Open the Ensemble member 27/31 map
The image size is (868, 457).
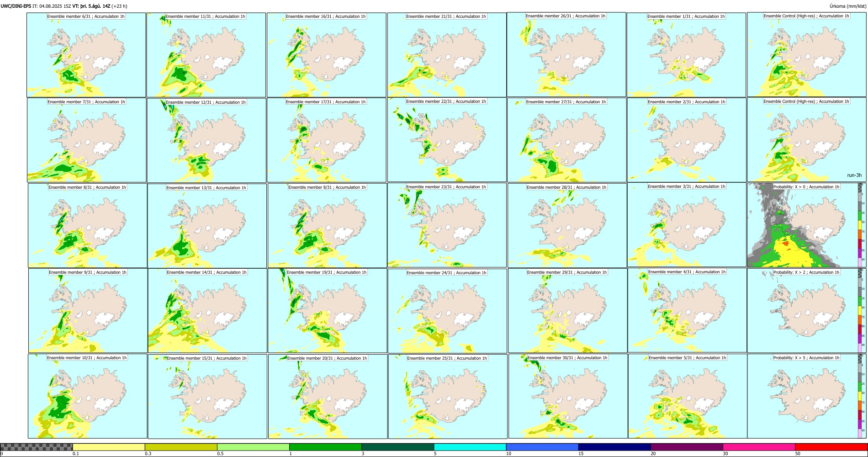click(567, 140)
